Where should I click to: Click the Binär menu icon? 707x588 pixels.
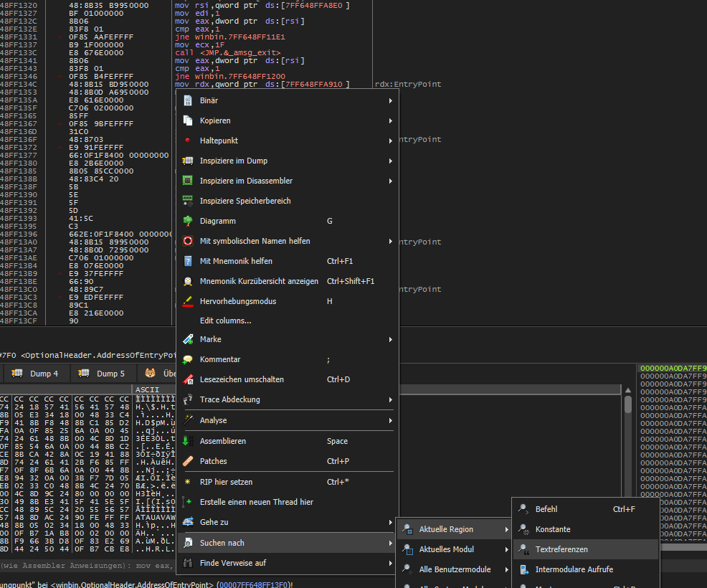188,100
